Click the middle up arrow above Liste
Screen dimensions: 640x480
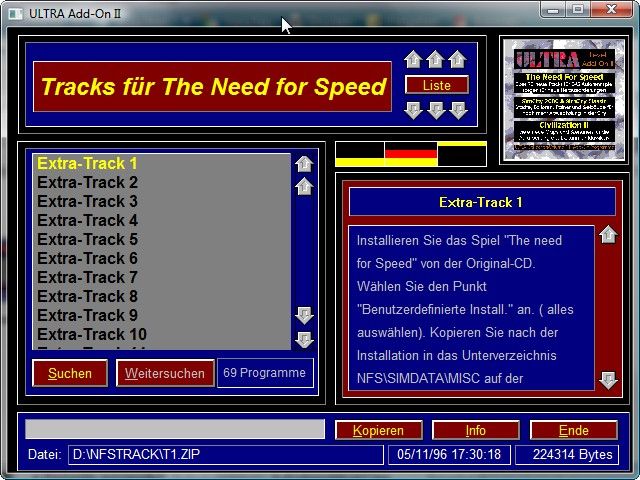click(435, 60)
